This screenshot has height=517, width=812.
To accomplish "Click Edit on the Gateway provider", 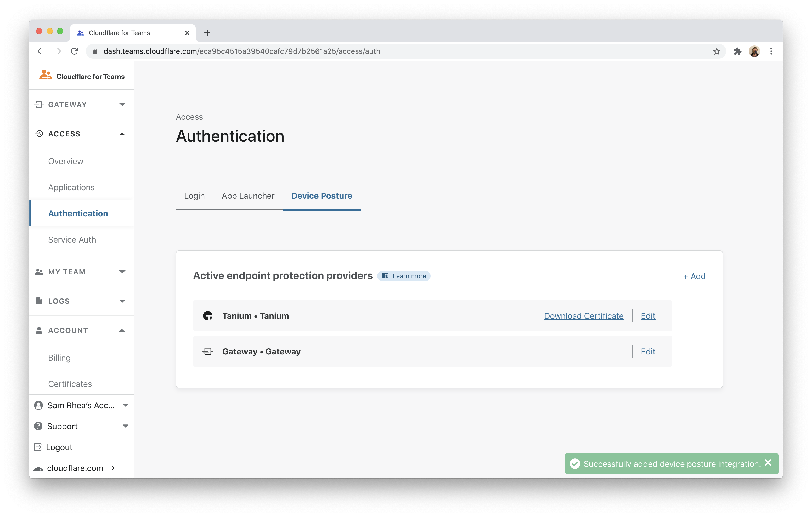I will (x=648, y=352).
